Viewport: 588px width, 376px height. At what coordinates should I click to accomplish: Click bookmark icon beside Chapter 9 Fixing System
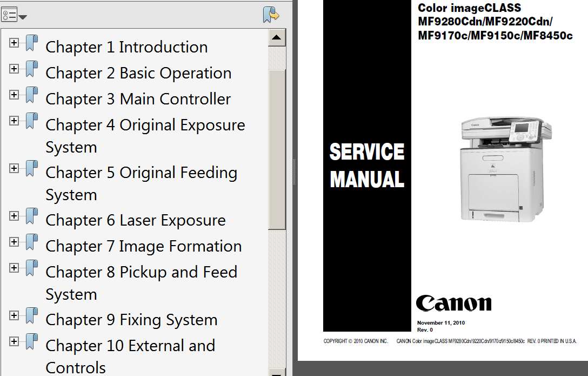tap(32, 315)
